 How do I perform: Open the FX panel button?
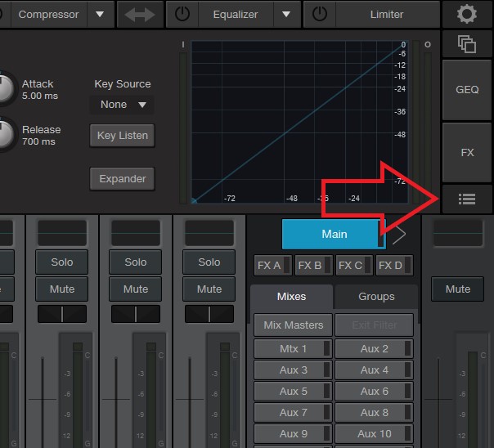pyautogui.click(x=466, y=153)
